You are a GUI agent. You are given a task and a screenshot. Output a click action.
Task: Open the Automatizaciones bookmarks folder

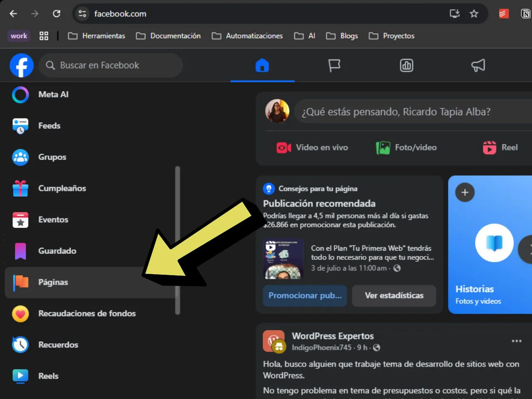coord(247,36)
